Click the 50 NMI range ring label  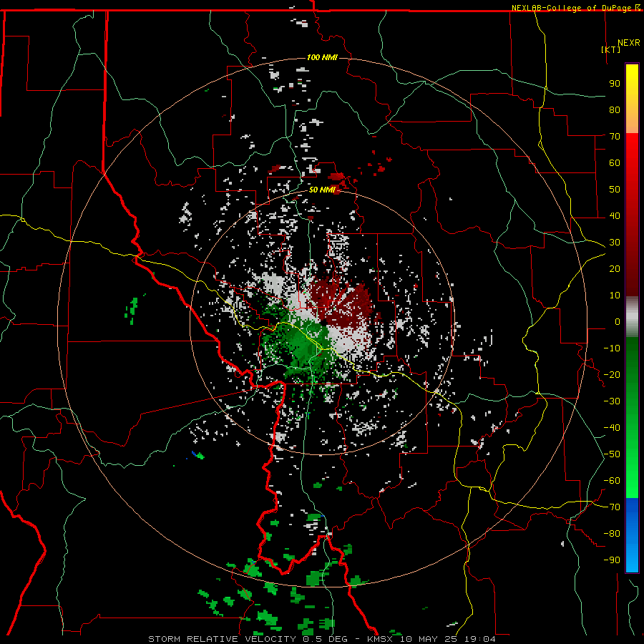[x=322, y=190]
